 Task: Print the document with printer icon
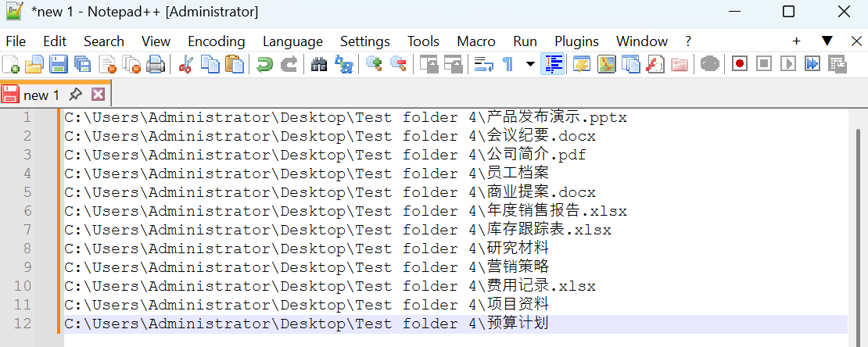click(156, 64)
